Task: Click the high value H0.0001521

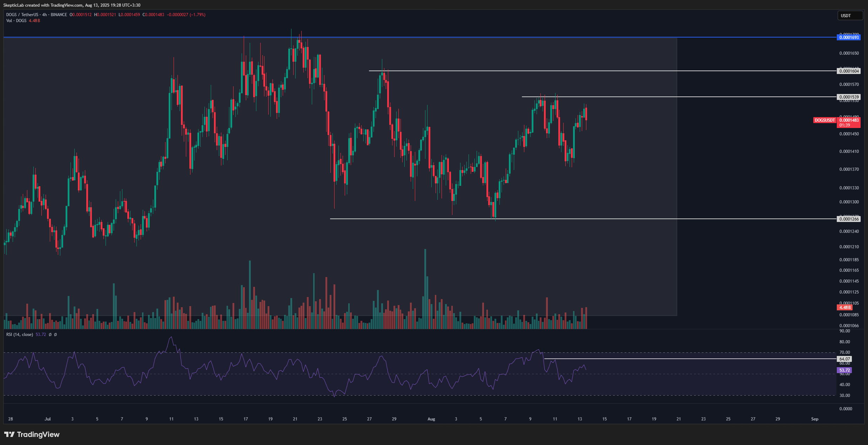Action: click(105, 15)
